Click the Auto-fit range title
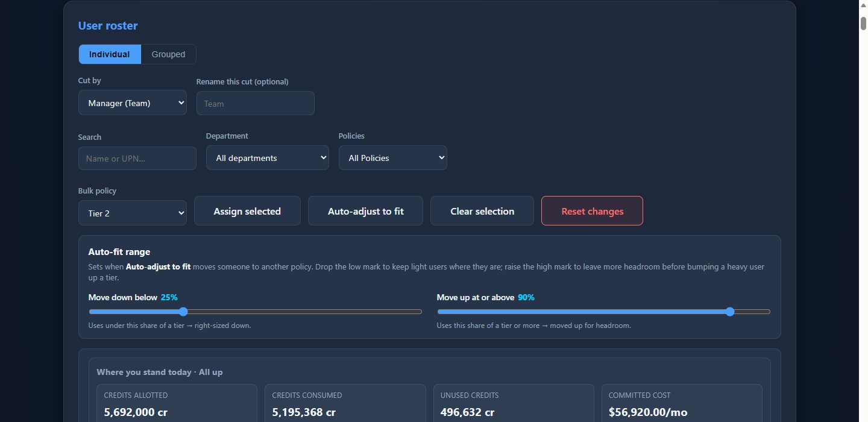This screenshot has width=868, height=422. (x=119, y=252)
